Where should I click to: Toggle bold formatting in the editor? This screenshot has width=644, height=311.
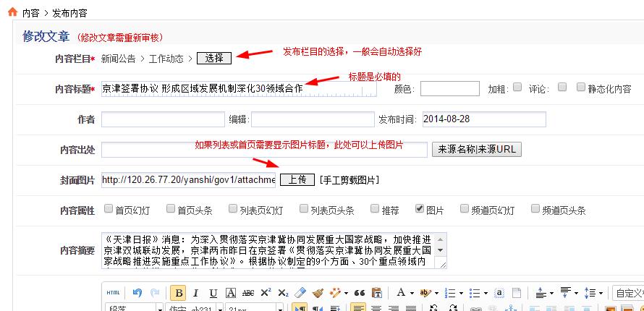coord(178,293)
